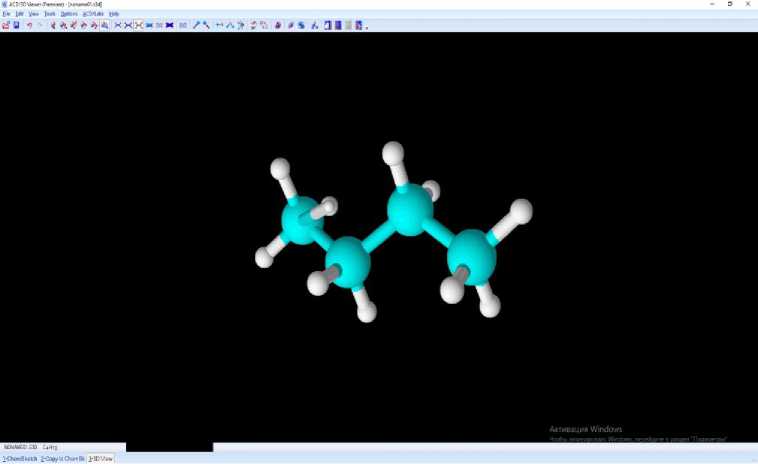Open the Help menu
758x464 pixels.
114,14
